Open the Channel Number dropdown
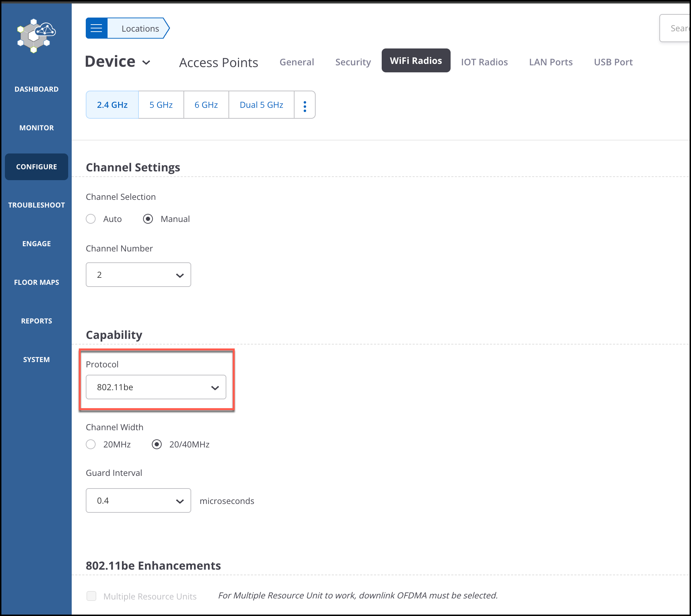691x616 pixels. click(138, 275)
